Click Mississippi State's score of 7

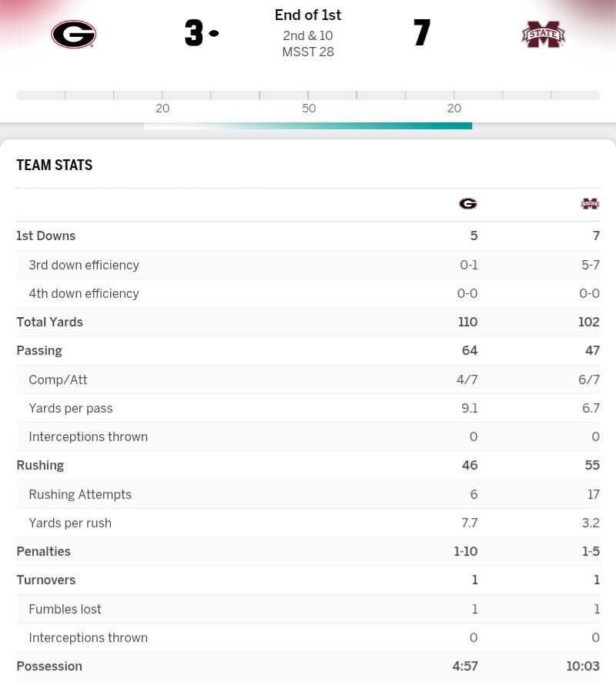click(422, 34)
